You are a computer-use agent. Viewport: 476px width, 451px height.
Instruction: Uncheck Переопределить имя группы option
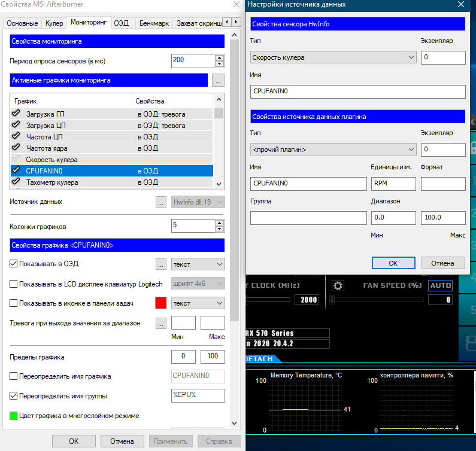pyautogui.click(x=13, y=396)
